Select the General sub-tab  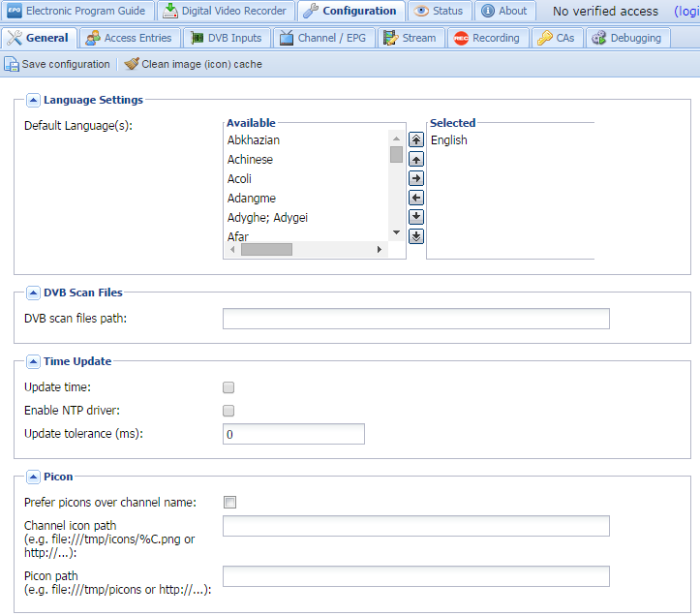40,38
